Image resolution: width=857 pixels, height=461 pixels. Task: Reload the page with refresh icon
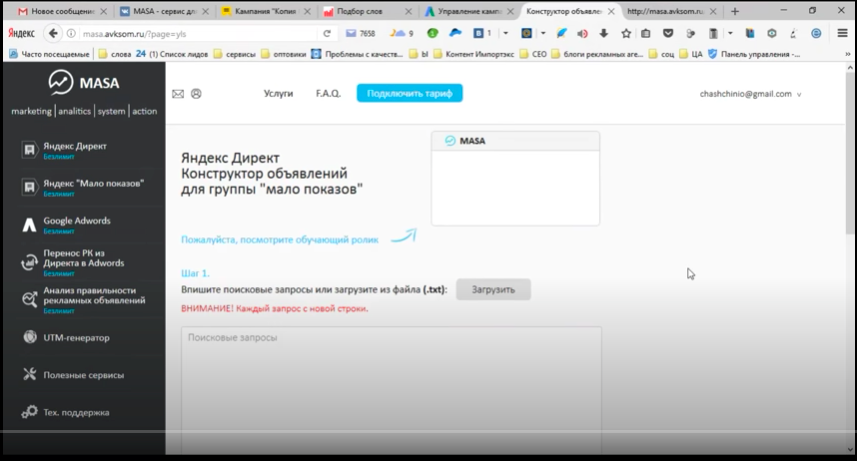click(327, 33)
